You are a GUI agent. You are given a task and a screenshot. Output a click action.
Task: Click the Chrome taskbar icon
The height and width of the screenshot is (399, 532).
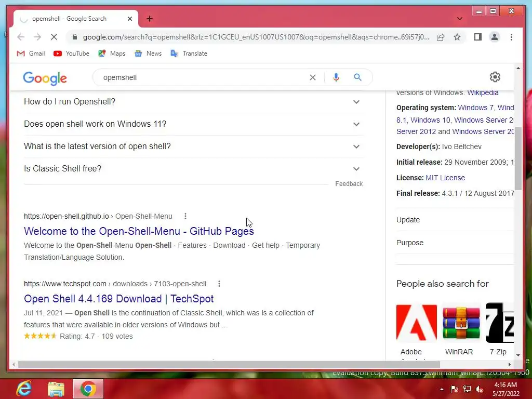88,389
